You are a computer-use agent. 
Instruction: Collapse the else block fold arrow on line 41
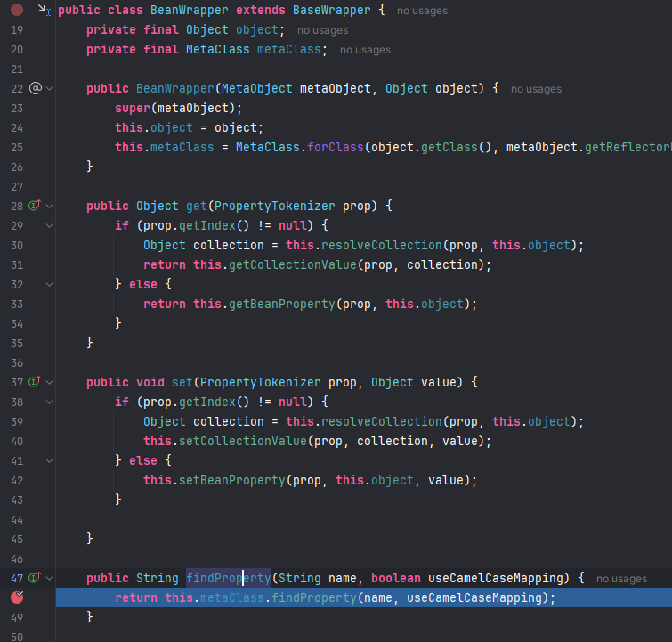(x=49, y=460)
